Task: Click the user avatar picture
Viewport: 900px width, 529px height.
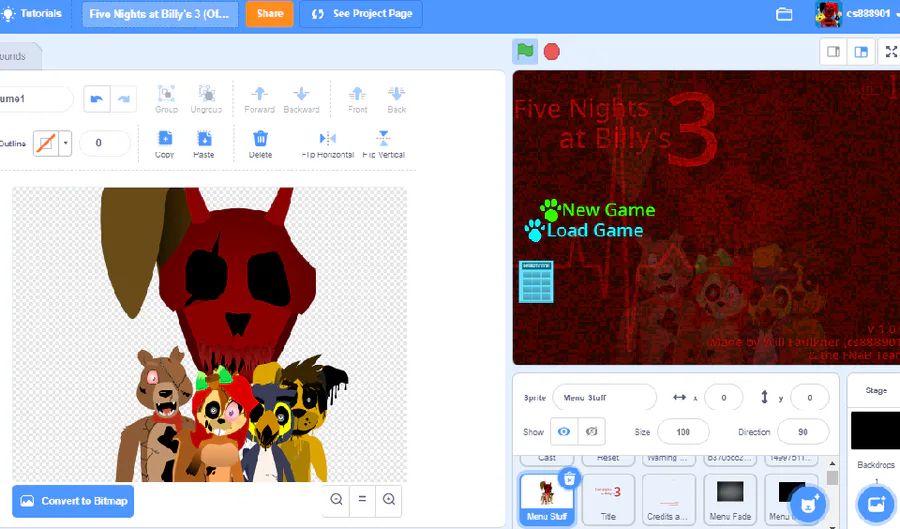Action: (828, 14)
